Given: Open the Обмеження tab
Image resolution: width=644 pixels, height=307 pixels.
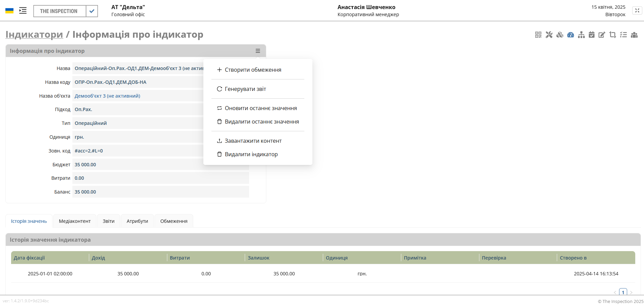Looking at the screenshot, I should pyautogui.click(x=174, y=221).
